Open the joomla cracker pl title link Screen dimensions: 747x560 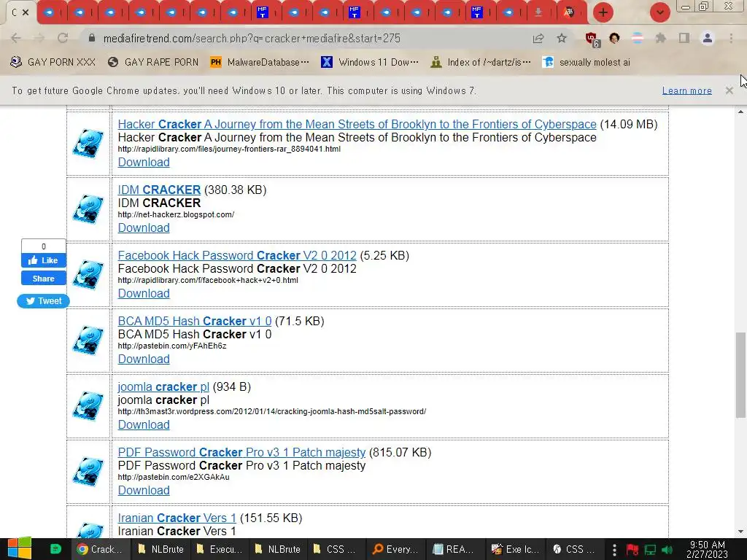tap(163, 387)
